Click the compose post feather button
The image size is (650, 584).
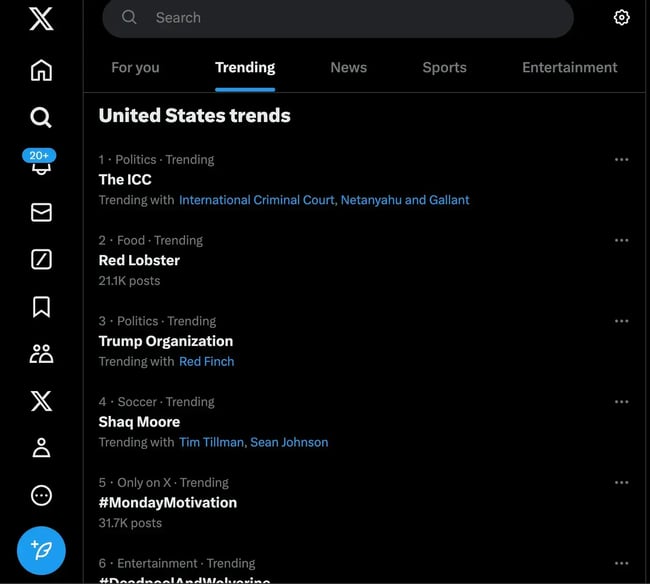pyautogui.click(x=41, y=549)
